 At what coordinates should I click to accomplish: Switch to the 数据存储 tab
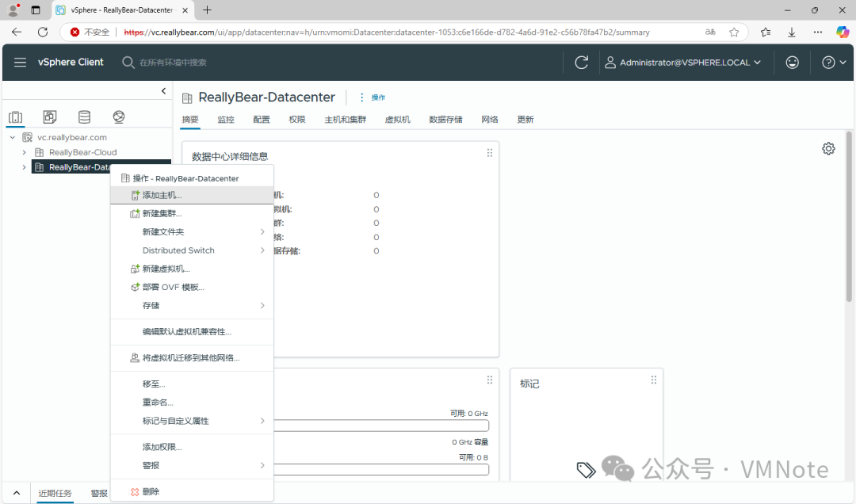click(445, 120)
